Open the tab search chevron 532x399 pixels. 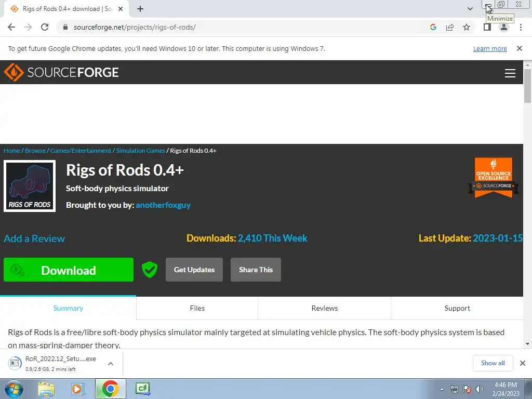(470, 9)
